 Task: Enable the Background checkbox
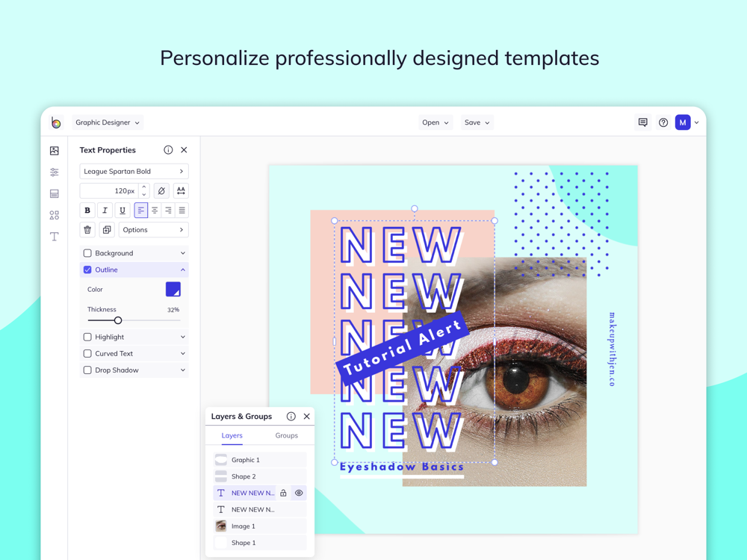point(87,253)
